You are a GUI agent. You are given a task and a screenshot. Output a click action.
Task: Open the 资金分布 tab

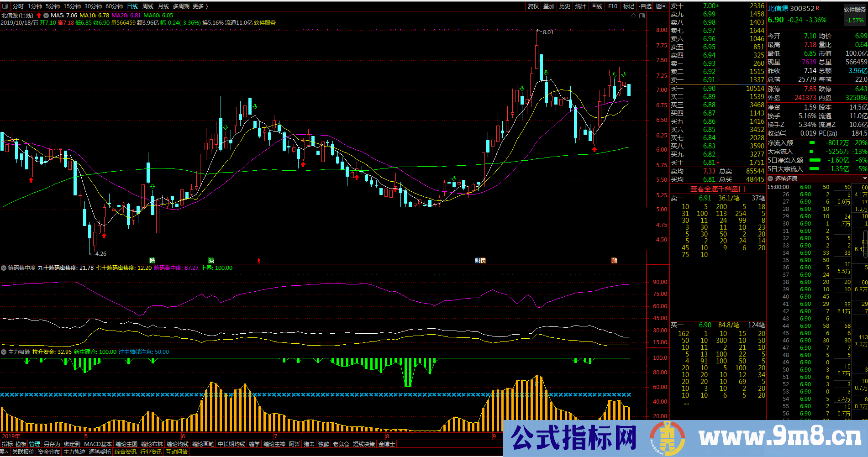click(49, 452)
